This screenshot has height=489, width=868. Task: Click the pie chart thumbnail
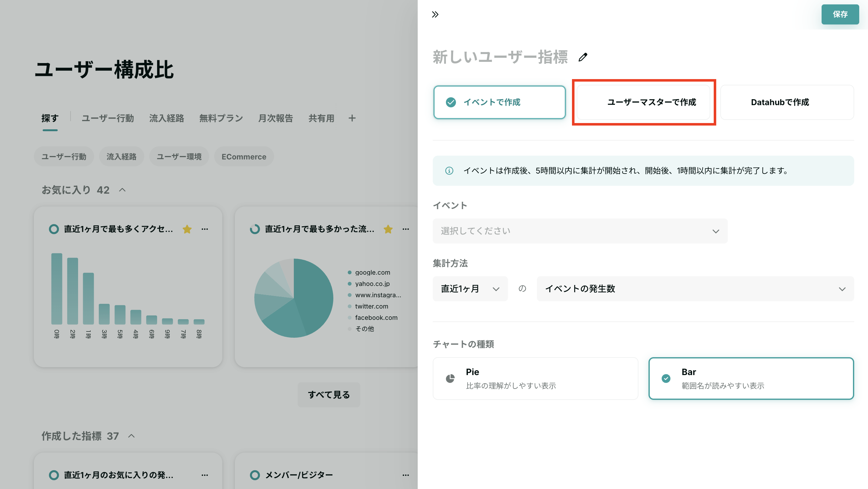(x=294, y=298)
